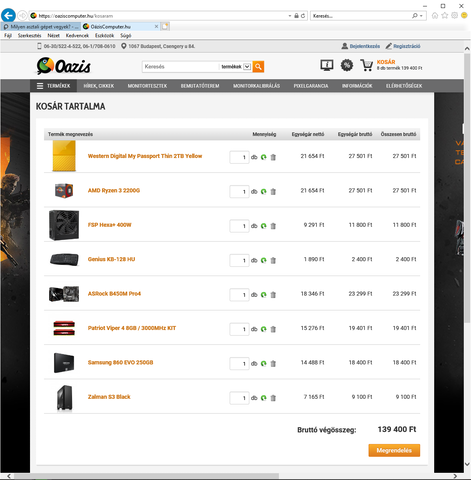Open the Fájl menu

[8, 35]
